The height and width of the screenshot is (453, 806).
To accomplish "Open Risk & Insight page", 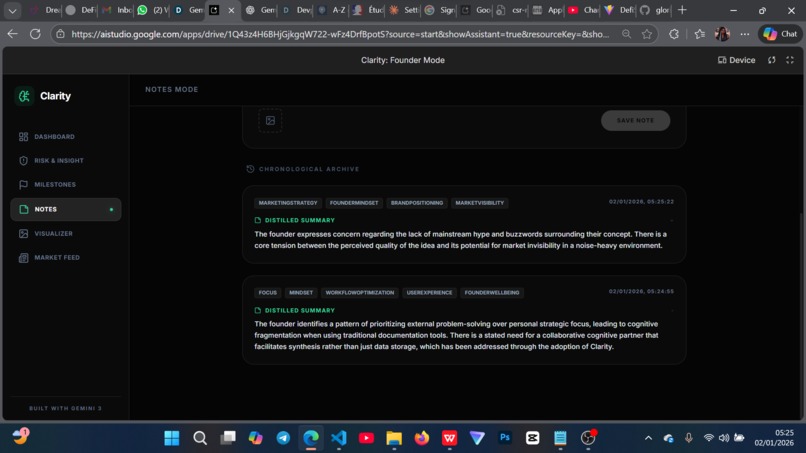I will coord(51,160).
